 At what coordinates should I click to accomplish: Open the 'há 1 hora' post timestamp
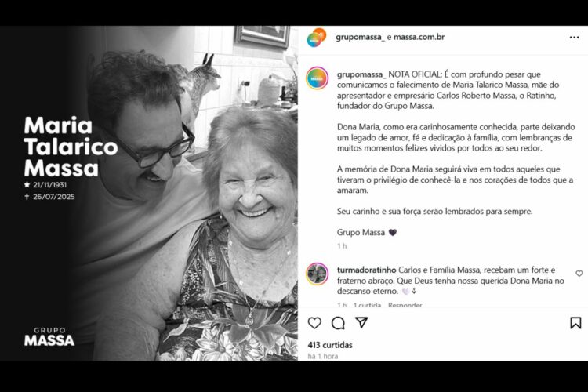(x=322, y=356)
